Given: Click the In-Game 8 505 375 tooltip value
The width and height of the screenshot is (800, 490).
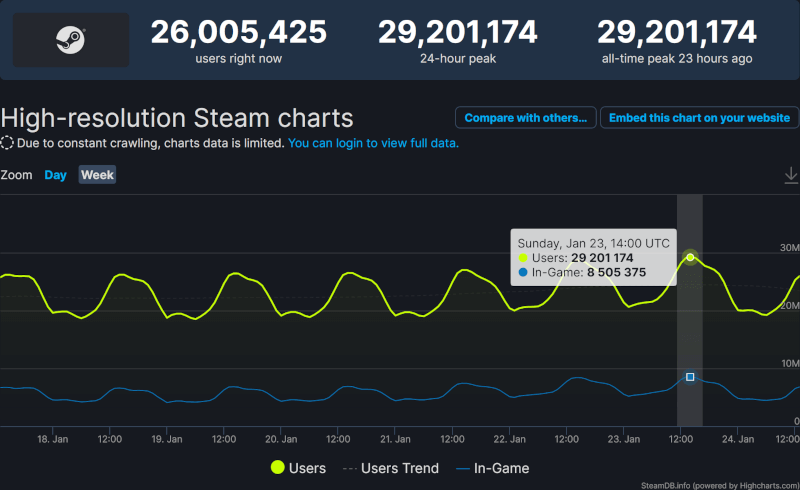Looking at the screenshot, I should point(616,273).
